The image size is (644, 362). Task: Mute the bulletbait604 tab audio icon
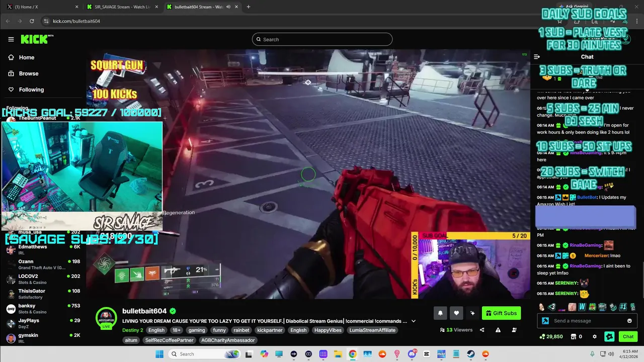[228, 7]
